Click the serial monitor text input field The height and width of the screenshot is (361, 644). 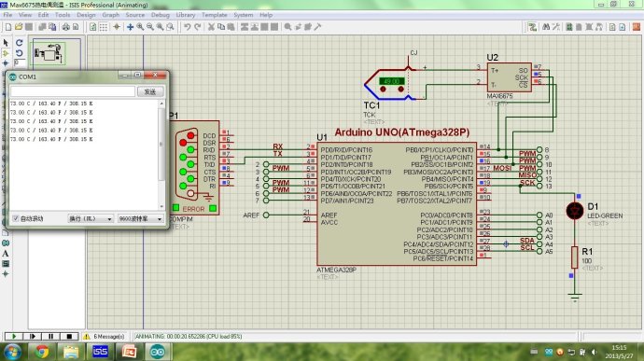[73, 91]
